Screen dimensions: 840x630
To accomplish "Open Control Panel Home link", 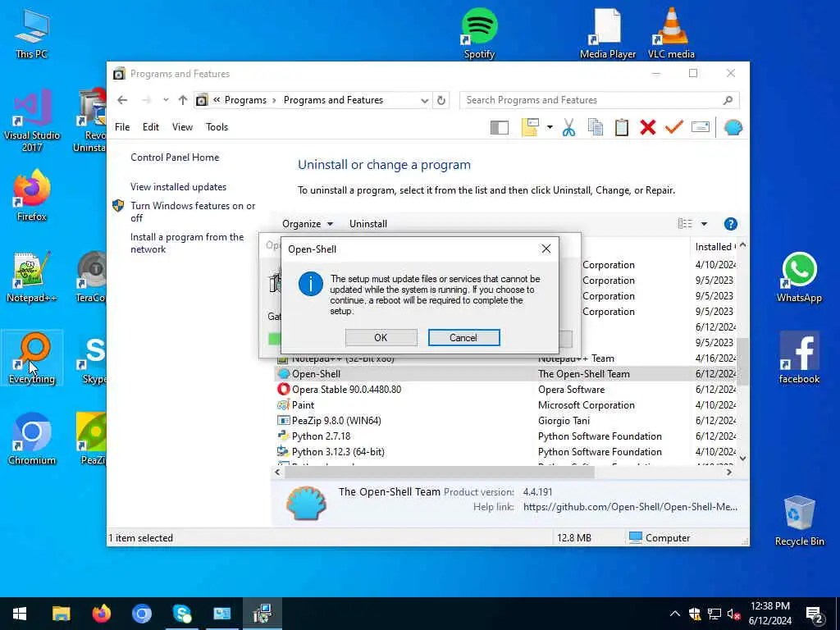I will (x=175, y=157).
